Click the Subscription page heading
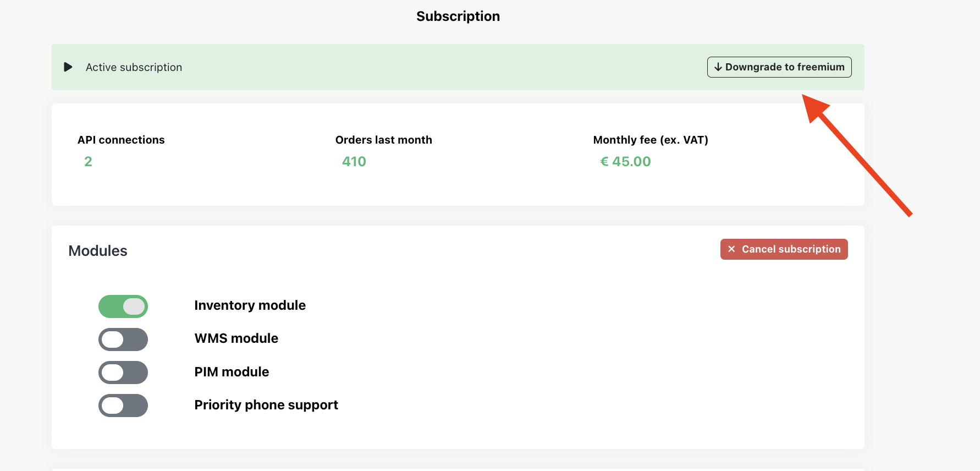 click(458, 17)
